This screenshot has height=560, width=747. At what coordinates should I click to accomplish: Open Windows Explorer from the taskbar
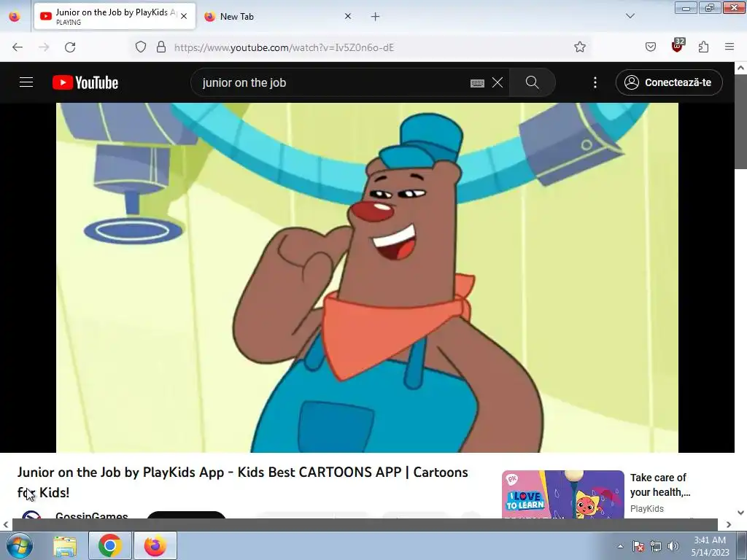pyautogui.click(x=65, y=545)
